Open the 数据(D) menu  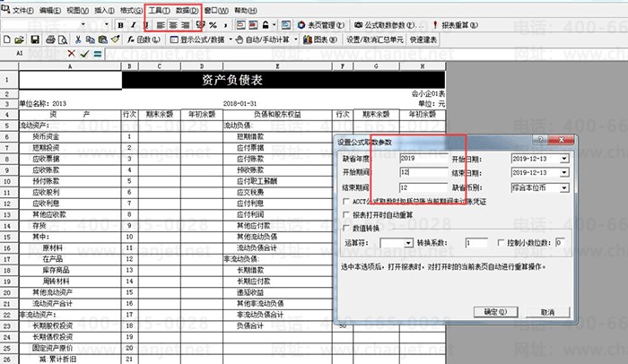click(x=188, y=9)
